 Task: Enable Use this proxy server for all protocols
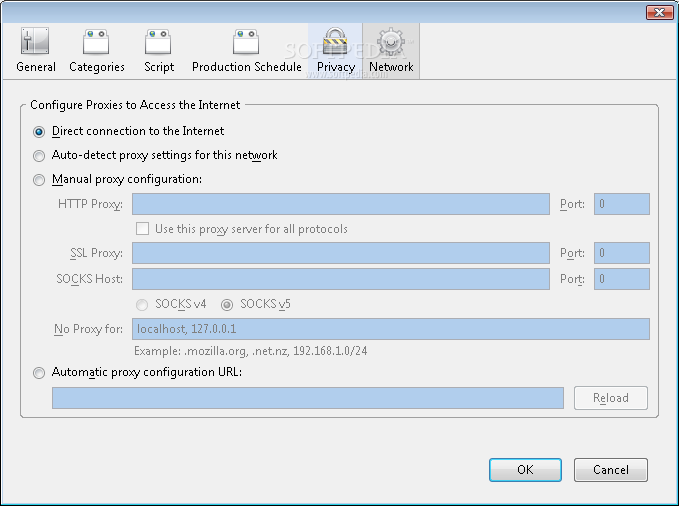pos(142,229)
